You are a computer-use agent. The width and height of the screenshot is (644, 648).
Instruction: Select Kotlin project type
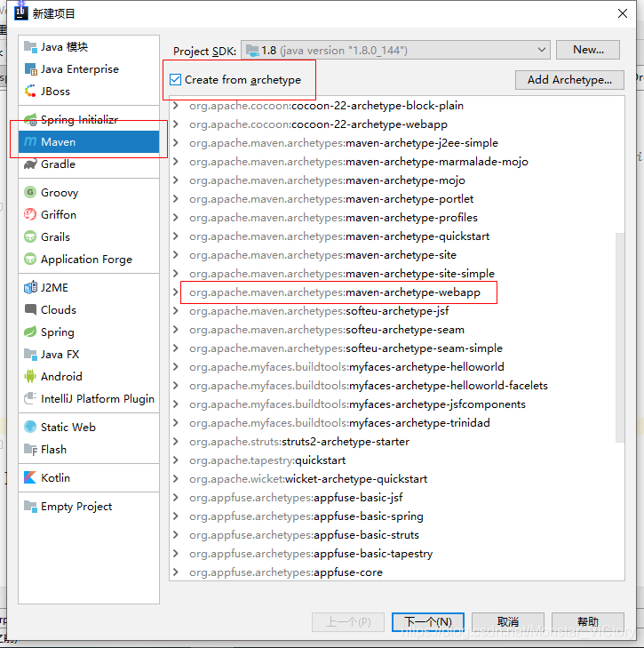click(x=89, y=477)
